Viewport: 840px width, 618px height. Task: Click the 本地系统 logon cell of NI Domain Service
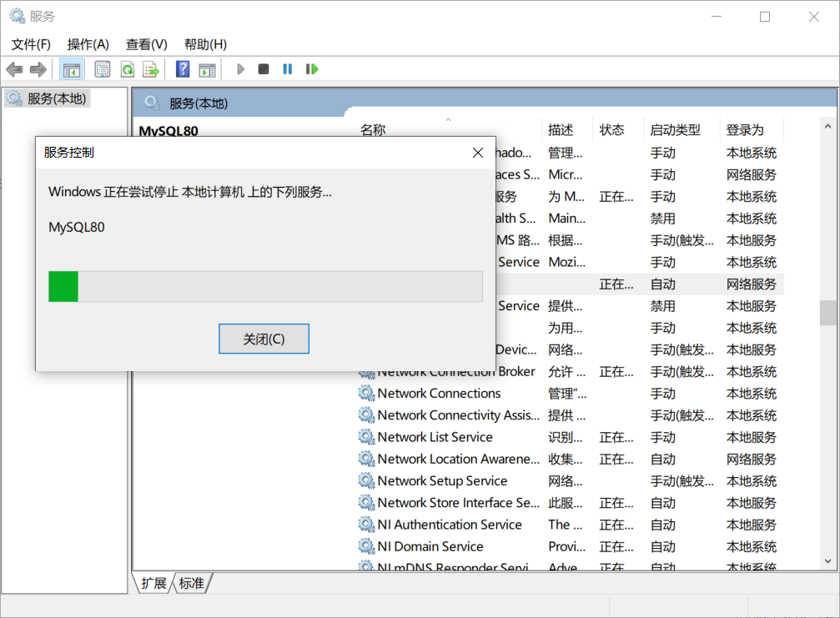pyautogui.click(x=751, y=547)
